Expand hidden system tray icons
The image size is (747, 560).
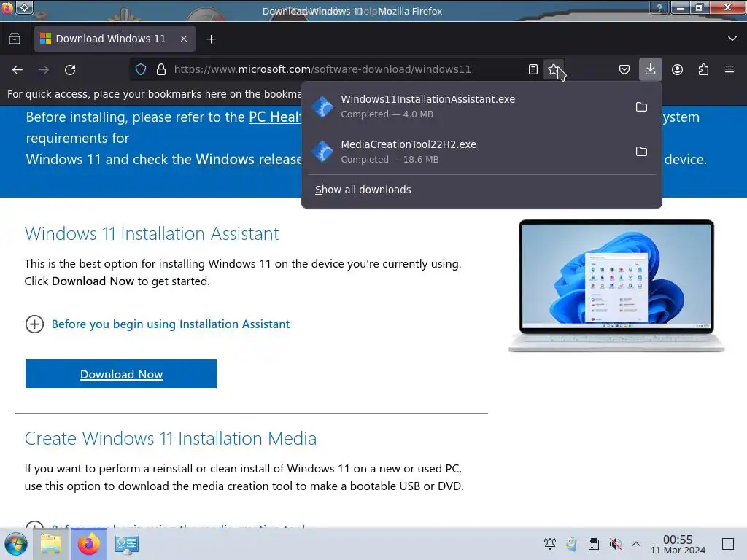pos(636,544)
